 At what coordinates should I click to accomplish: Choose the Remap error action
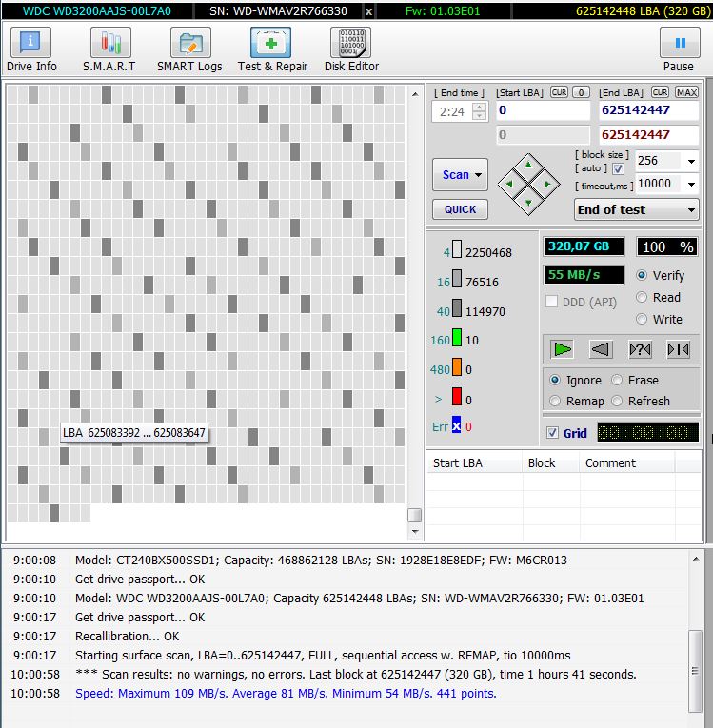tap(555, 401)
